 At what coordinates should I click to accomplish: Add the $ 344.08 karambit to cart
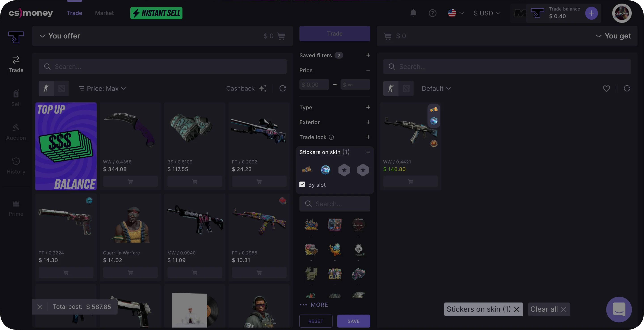(x=130, y=181)
